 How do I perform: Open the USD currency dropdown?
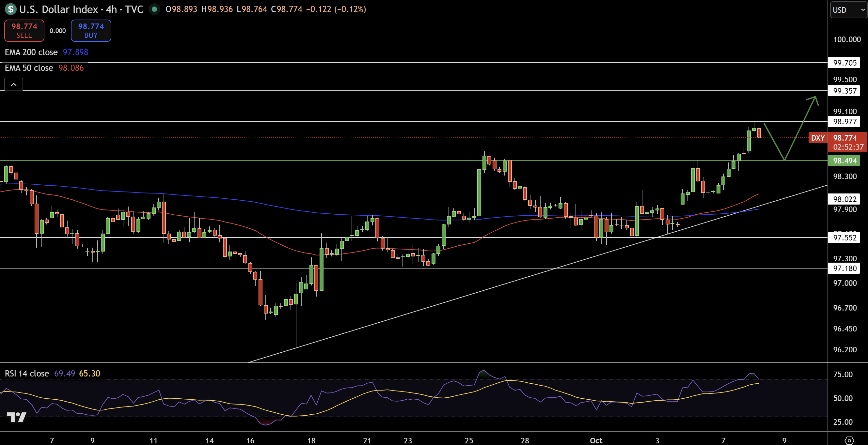[x=848, y=10]
